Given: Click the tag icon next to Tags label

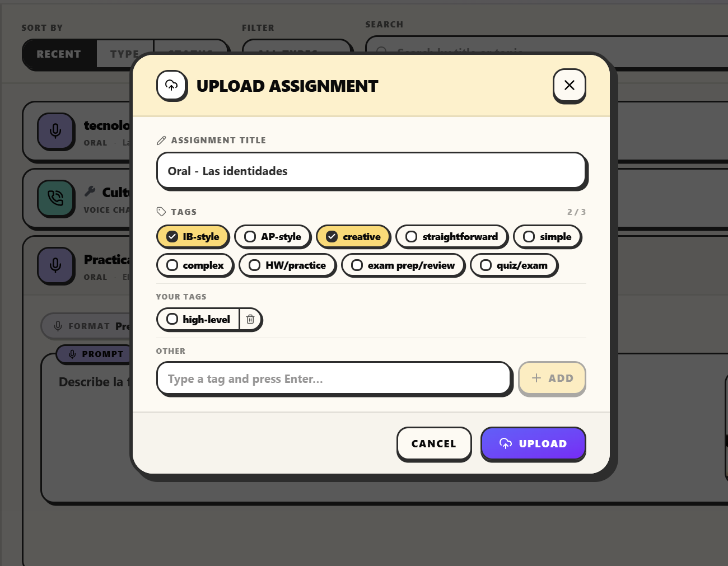Looking at the screenshot, I should coord(161,212).
